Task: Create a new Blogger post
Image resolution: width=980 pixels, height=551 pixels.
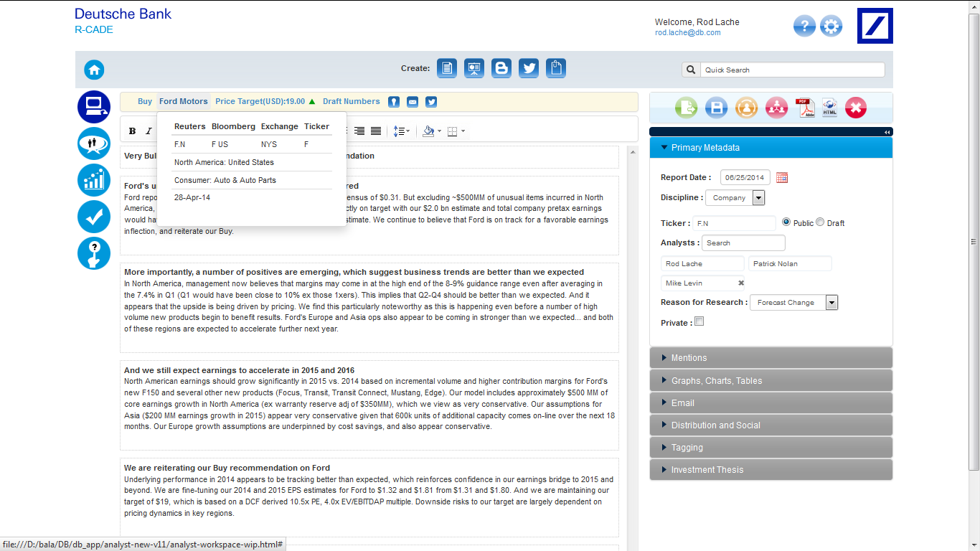Action: (x=501, y=68)
